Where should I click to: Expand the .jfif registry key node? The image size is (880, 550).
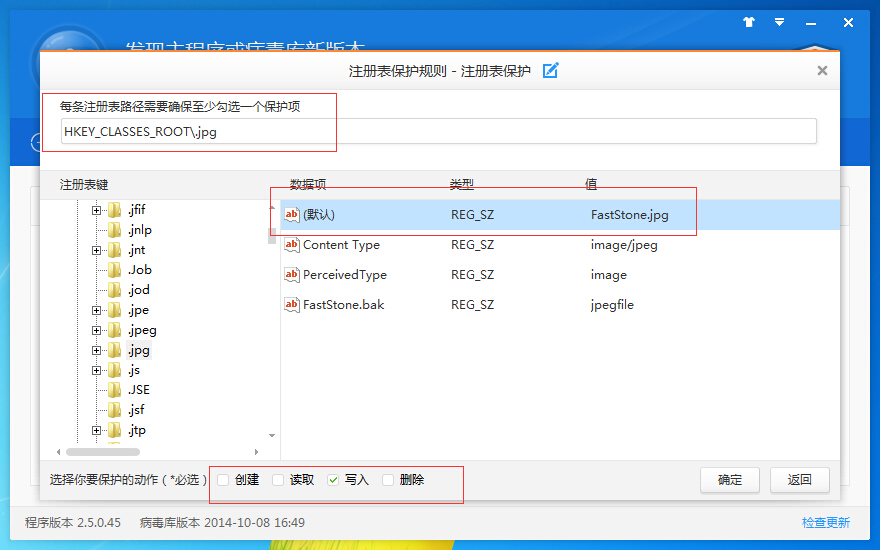coord(97,210)
